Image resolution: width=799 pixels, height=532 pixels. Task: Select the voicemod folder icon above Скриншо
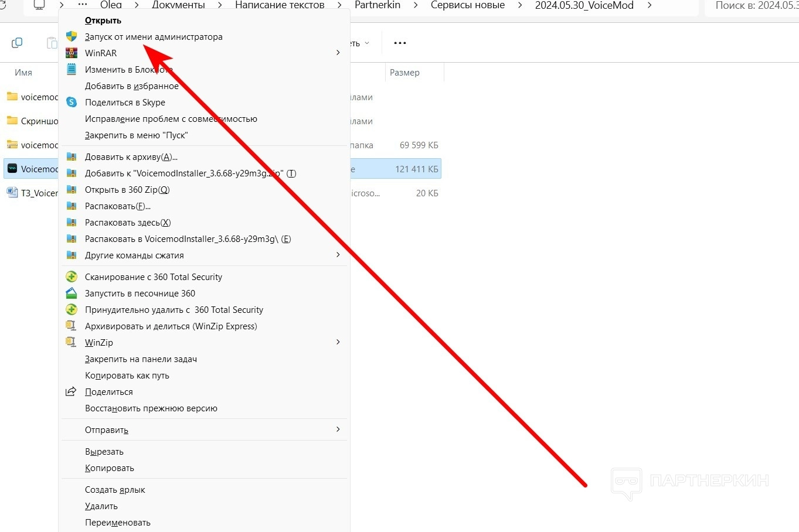click(12, 97)
